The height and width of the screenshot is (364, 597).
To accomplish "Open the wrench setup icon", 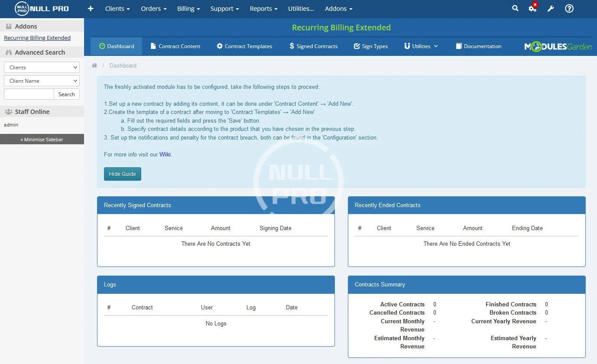I will click(551, 9).
